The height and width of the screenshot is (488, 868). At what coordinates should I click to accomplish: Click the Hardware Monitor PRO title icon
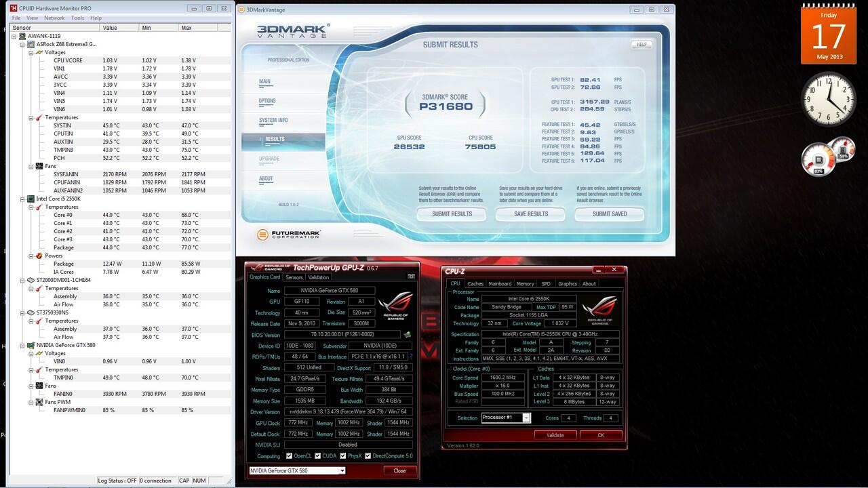pyautogui.click(x=13, y=8)
